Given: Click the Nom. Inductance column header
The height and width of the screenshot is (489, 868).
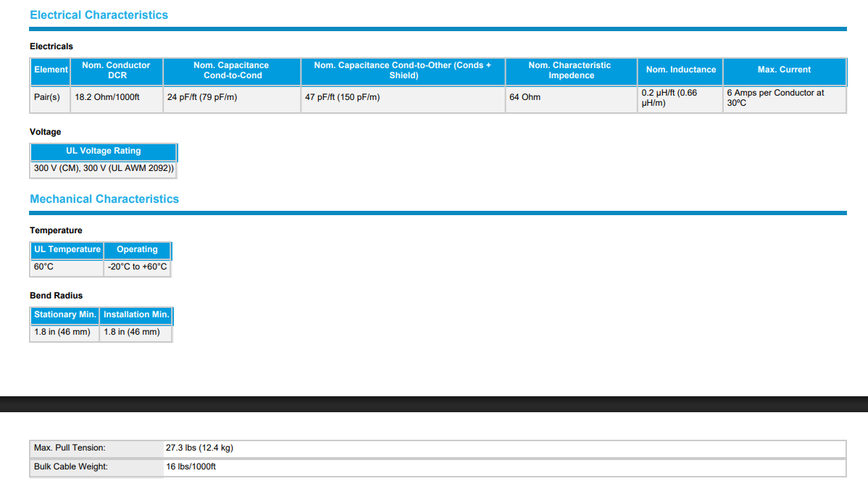Looking at the screenshot, I should [x=680, y=70].
